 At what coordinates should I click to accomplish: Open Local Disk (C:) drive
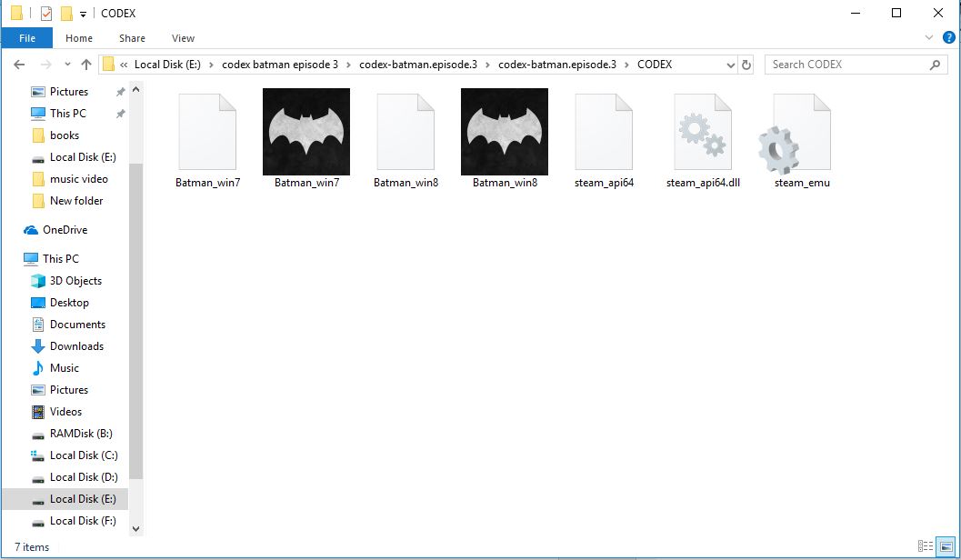coord(84,455)
